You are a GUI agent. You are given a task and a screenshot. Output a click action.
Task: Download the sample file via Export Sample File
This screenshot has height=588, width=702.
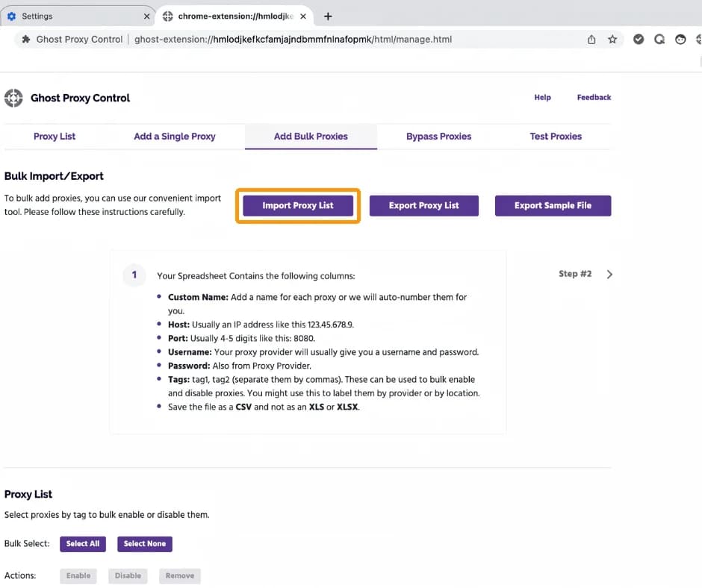553,205
